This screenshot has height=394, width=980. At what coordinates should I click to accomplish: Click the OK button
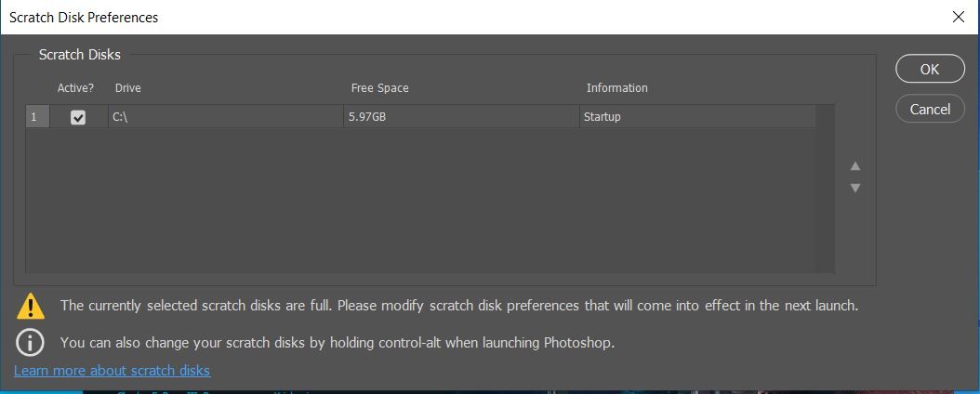930,69
